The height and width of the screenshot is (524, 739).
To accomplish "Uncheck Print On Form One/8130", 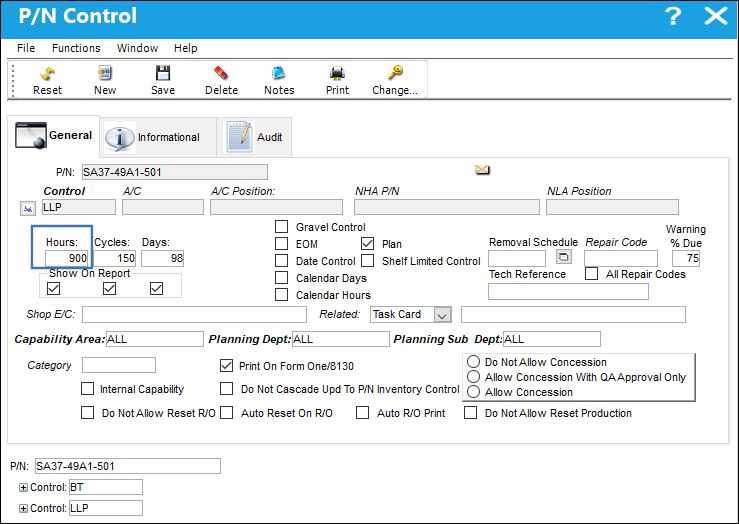I will pos(226,366).
